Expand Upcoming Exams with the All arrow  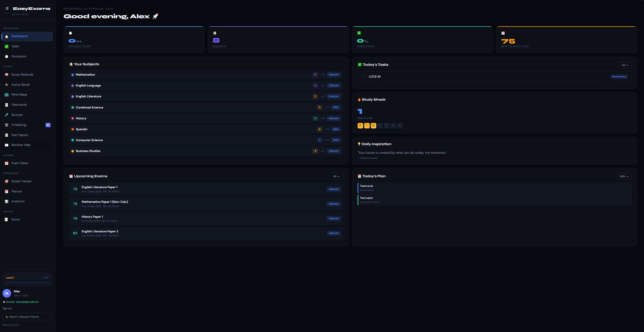[337, 176]
